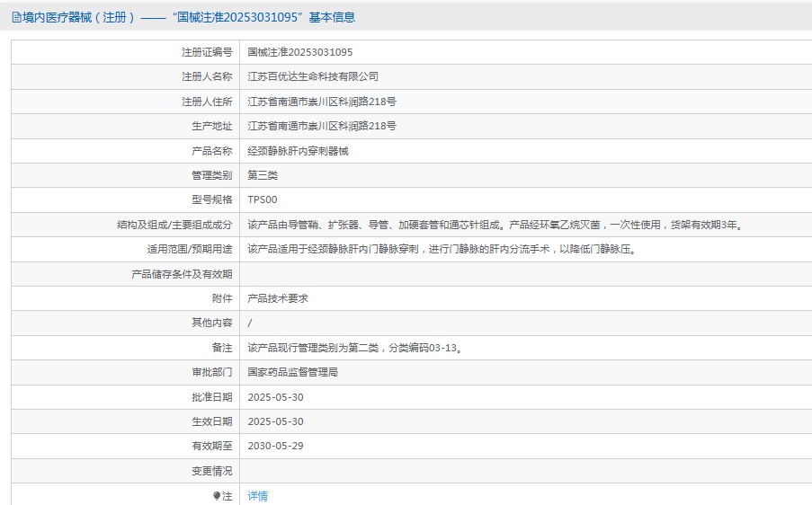
Task: Click the 适用范围/预期用途 description text
Action: click(442, 249)
